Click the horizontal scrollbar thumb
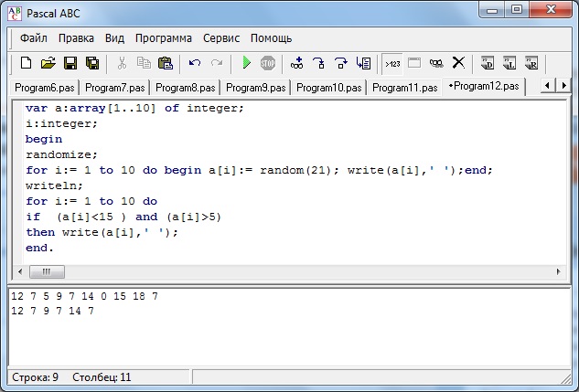The width and height of the screenshot is (579, 392). pyautogui.click(x=47, y=271)
